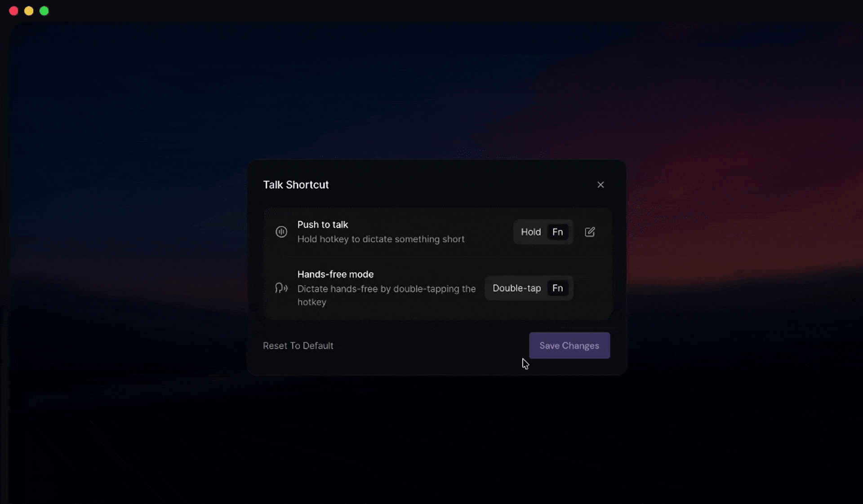
Task: Click the Hands-free mode label
Action: click(x=335, y=274)
